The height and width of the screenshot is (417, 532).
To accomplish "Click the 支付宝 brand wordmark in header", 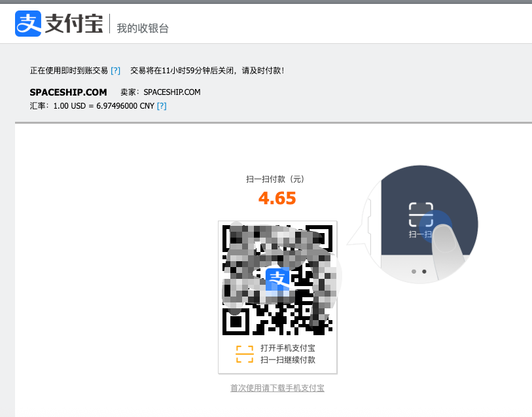I will 73,24.
